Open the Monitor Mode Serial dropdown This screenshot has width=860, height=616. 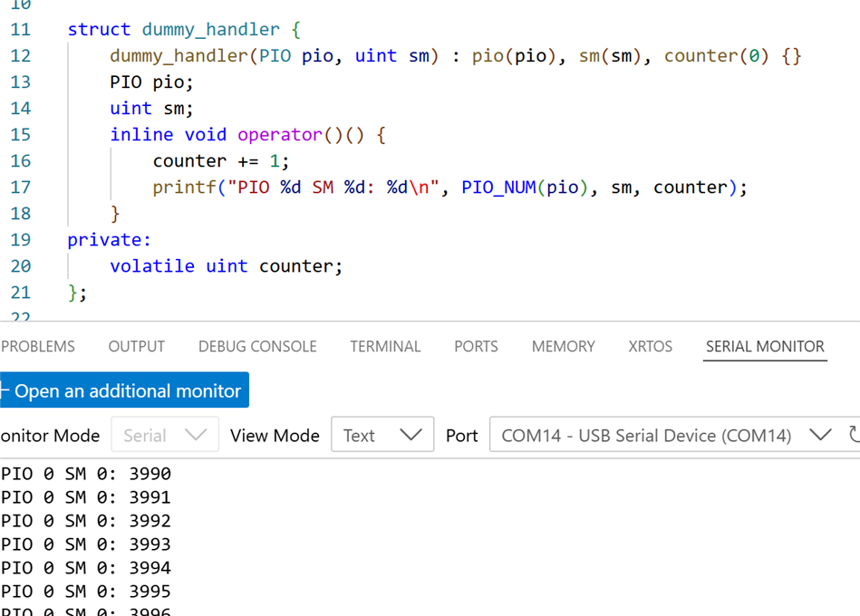[x=165, y=435]
